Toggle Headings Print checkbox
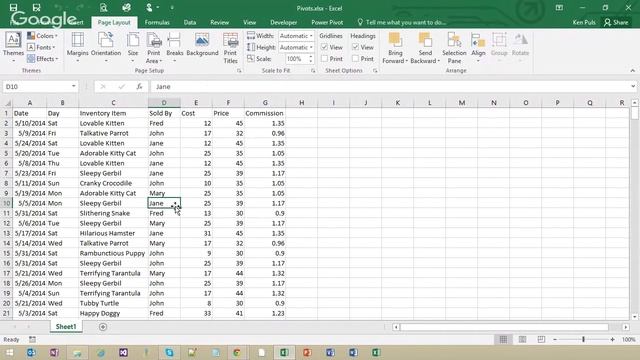The image size is (640, 360). pos(356,59)
